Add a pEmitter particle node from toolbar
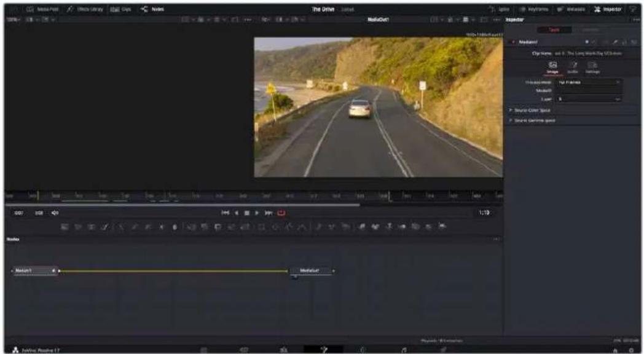The width and height of the screenshot is (644, 354). click(319, 226)
